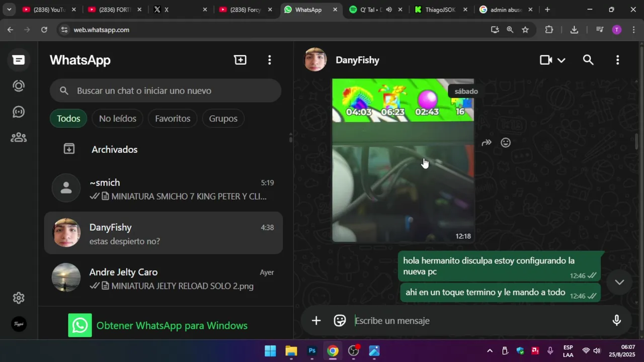Select the Grupos filter
The width and height of the screenshot is (644, 362).
click(x=223, y=119)
